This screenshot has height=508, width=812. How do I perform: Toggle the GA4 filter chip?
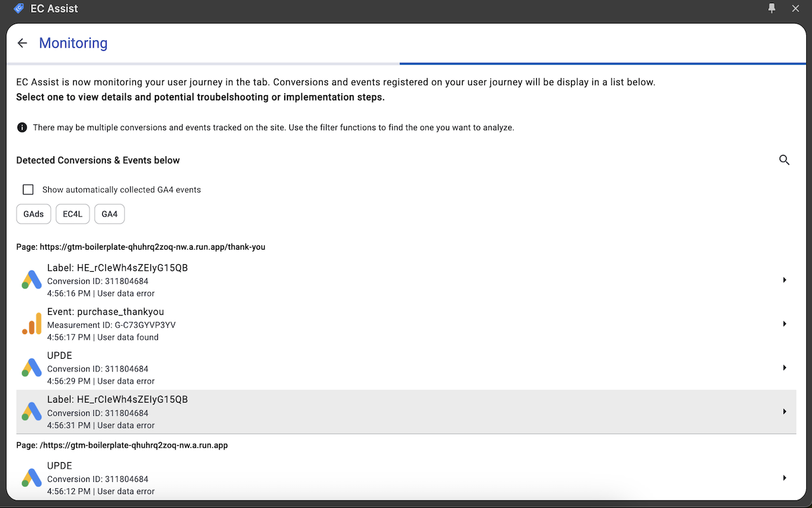pyautogui.click(x=109, y=214)
